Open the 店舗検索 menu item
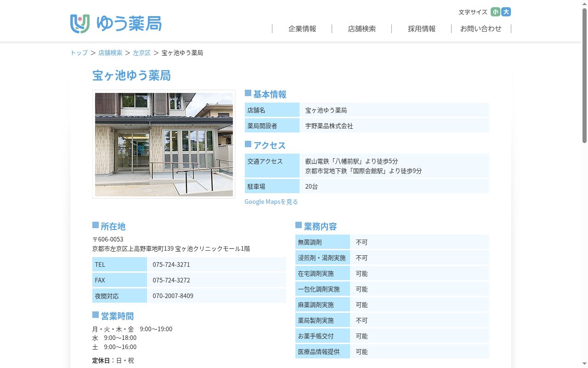 pos(362,29)
